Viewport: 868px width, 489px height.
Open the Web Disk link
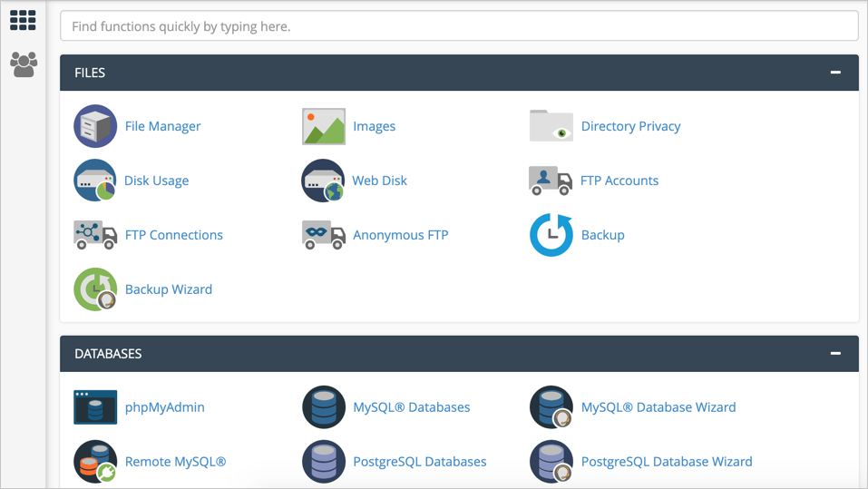[380, 181]
